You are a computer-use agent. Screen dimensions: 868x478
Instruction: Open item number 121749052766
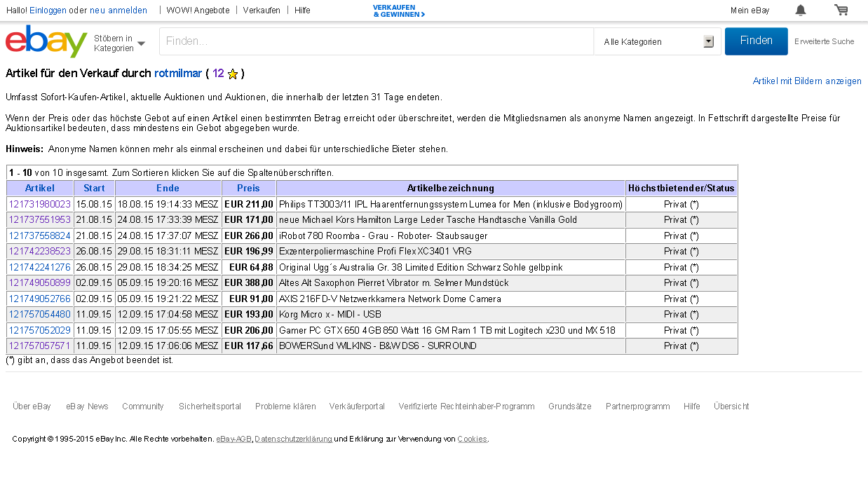coord(40,299)
